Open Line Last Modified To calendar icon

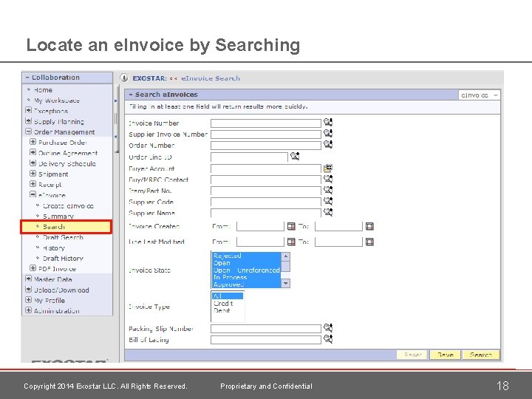point(369,242)
